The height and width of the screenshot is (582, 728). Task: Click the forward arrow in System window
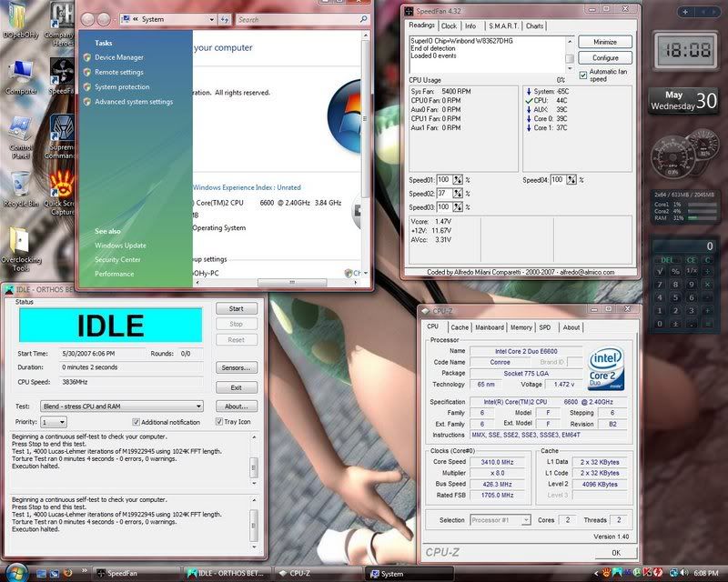(104, 19)
